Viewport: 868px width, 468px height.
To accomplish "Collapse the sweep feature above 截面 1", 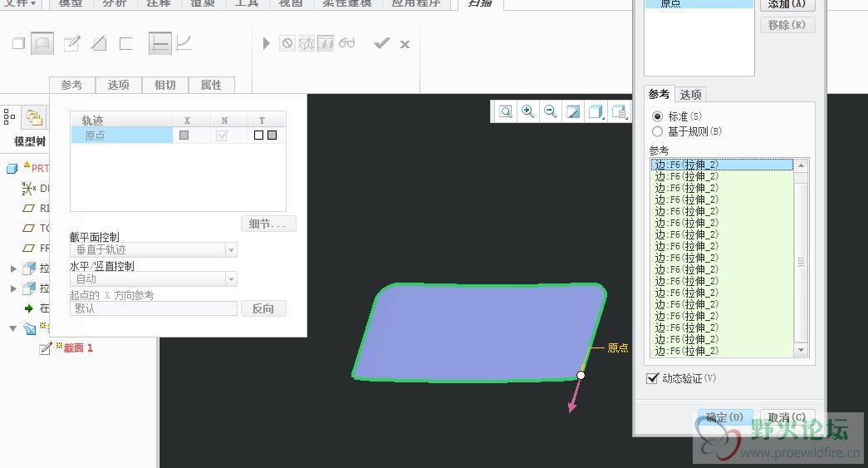I will click(13, 328).
